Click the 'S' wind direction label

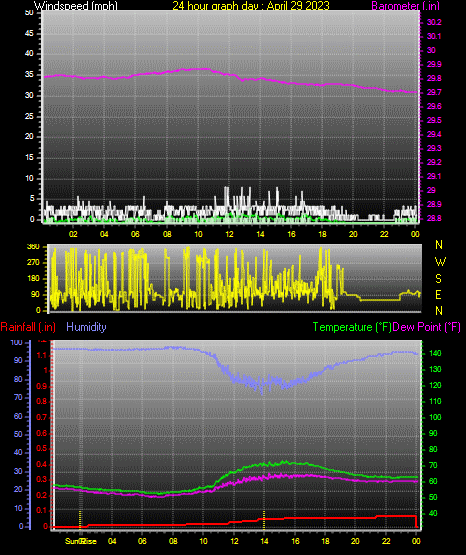click(x=438, y=279)
